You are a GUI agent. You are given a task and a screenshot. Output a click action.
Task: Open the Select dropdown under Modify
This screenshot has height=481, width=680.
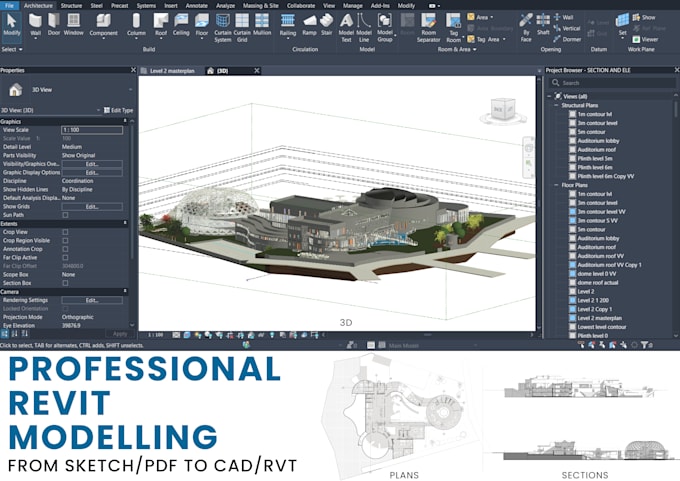pyautogui.click(x=12, y=49)
